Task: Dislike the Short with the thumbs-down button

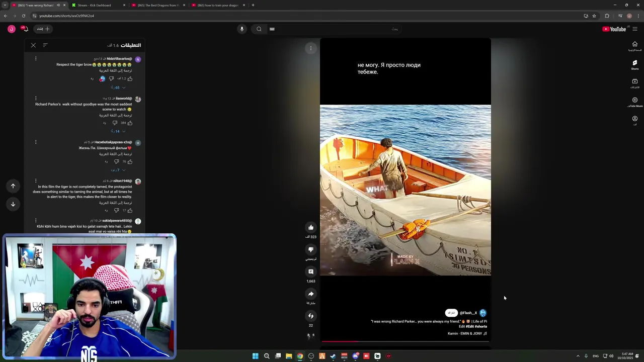Action: pyautogui.click(x=311, y=249)
